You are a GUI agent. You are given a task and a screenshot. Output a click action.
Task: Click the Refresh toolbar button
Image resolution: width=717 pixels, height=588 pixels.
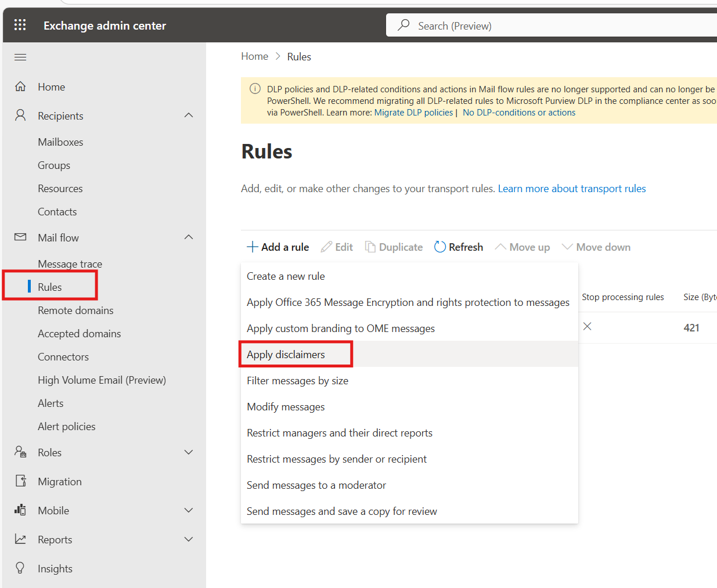coord(459,247)
